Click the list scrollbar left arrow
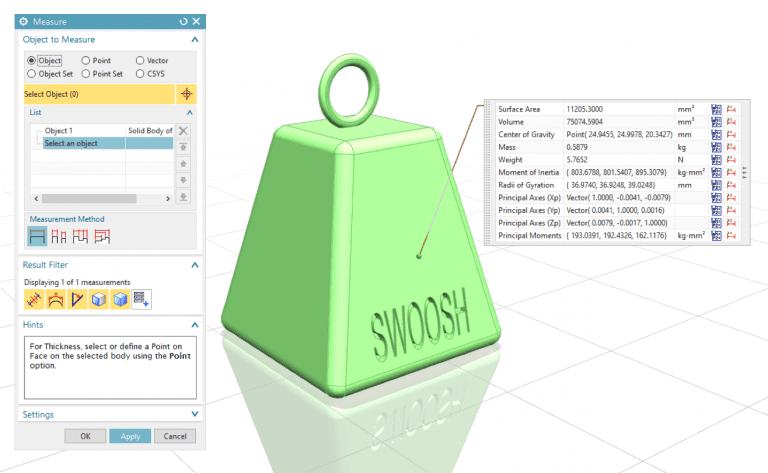Screen dimensions: 768x473 click(36, 198)
